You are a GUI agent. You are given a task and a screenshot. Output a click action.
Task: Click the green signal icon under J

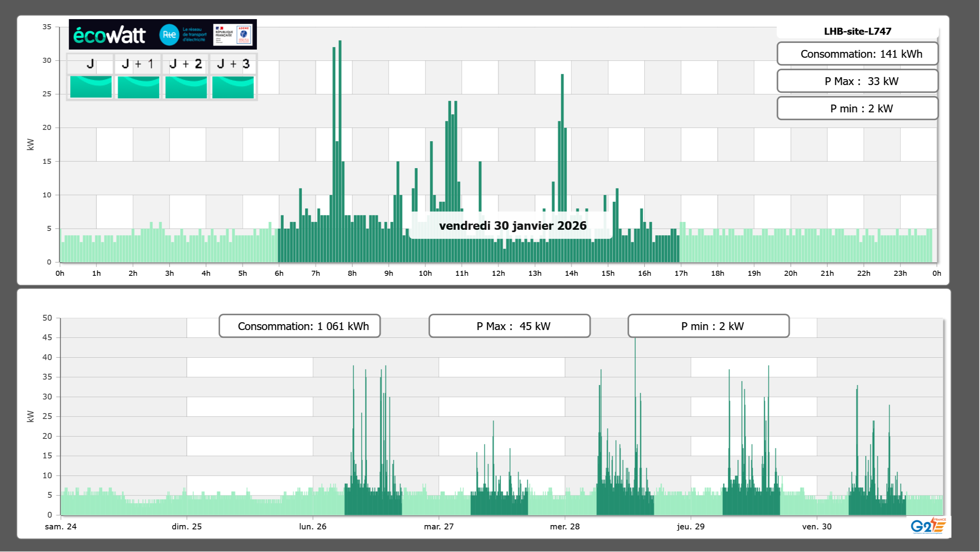pyautogui.click(x=91, y=87)
